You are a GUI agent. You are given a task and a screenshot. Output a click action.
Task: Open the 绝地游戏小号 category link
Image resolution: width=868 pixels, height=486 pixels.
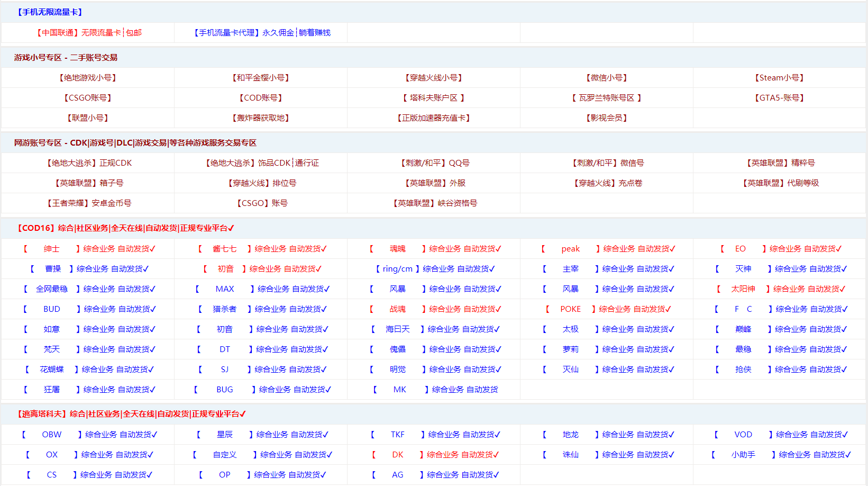point(88,77)
